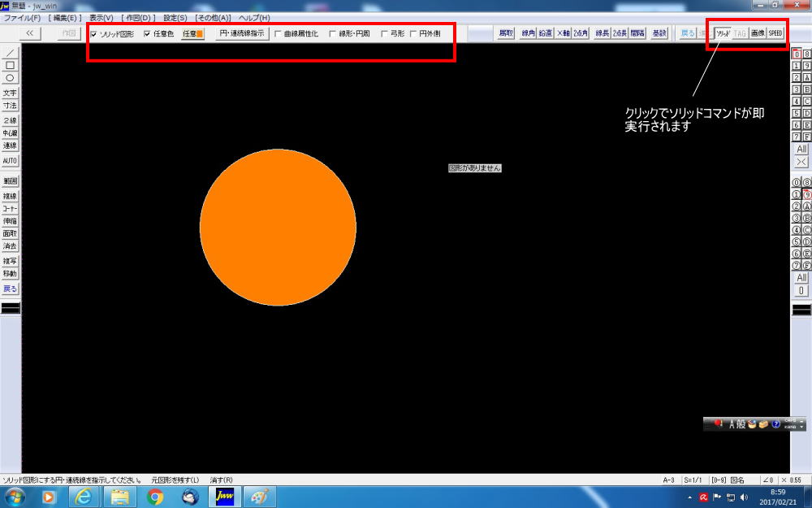Open the 設定(S) menu
Screen dimensions: 812x508
tap(175, 18)
